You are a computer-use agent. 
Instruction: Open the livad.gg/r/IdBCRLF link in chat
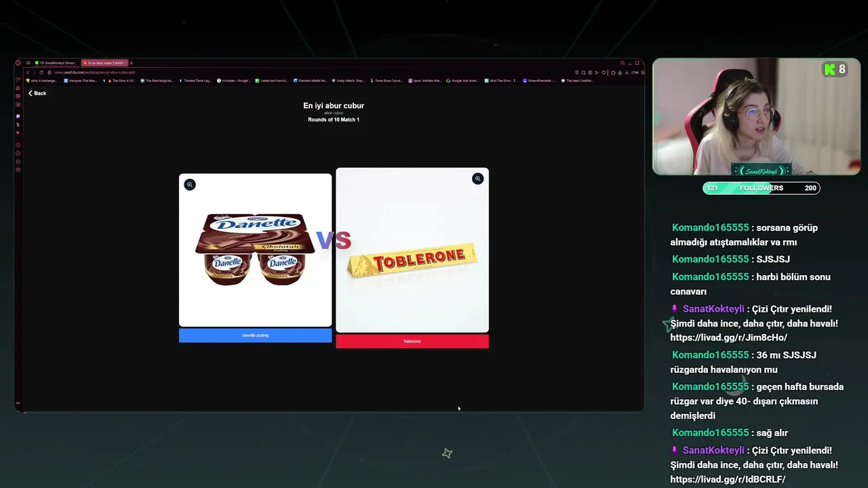tap(728, 479)
